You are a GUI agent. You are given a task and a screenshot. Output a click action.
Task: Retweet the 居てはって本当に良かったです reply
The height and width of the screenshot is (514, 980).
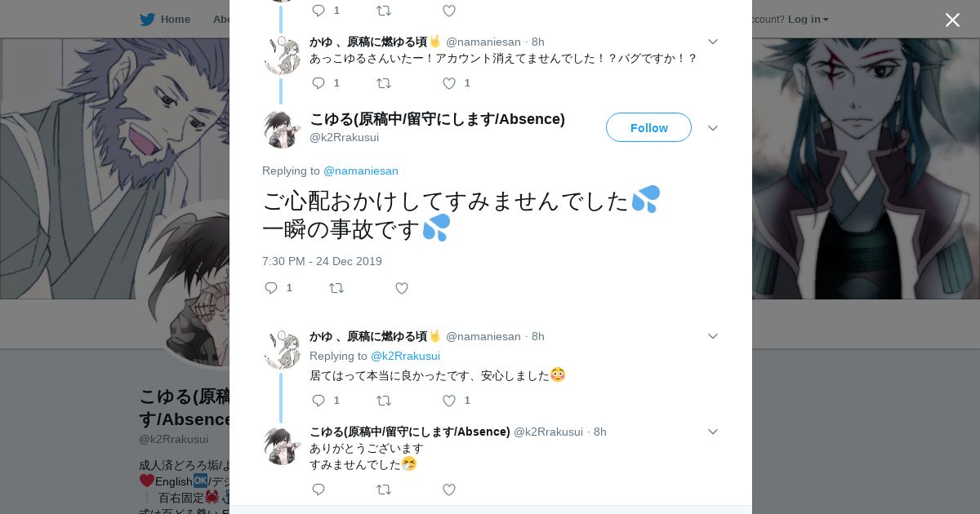pos(384,401)
